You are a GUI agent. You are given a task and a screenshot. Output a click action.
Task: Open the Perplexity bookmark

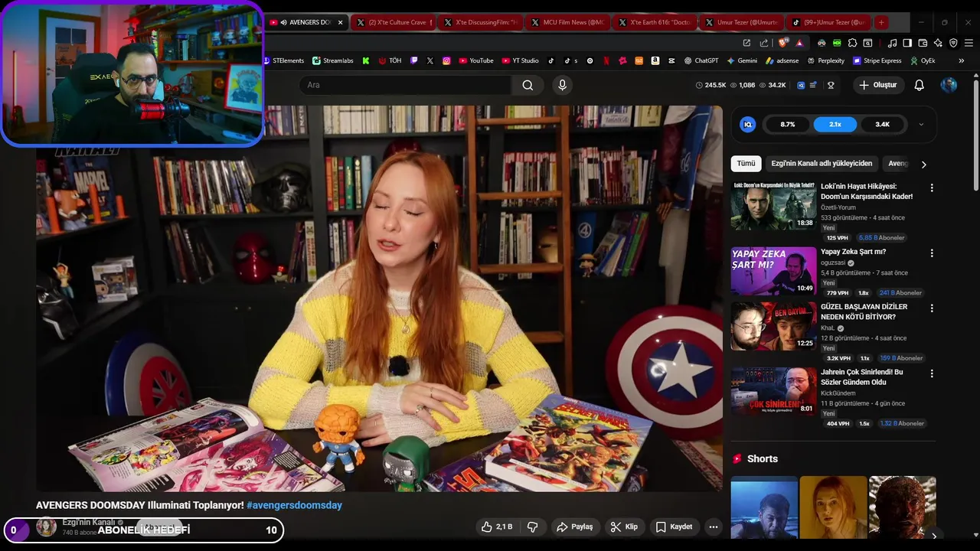click(x=825, y=60)
